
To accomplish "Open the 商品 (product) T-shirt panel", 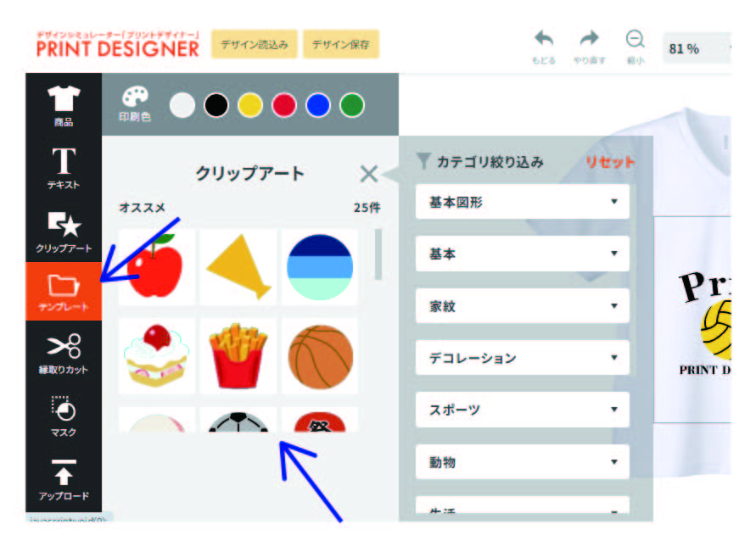I will click(x=64, y=105).
